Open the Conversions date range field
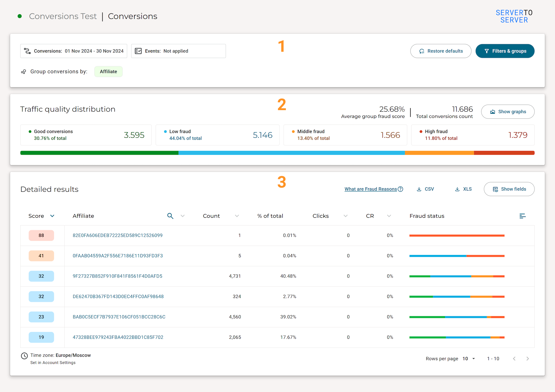 coord(74,51)
